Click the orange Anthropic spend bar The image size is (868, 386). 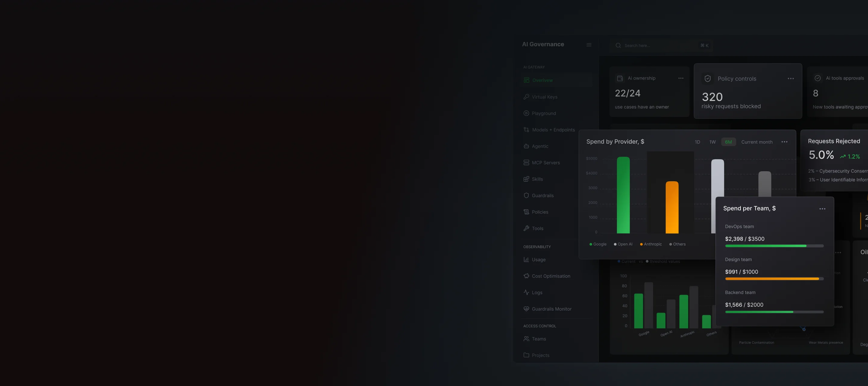pos(671,207)
